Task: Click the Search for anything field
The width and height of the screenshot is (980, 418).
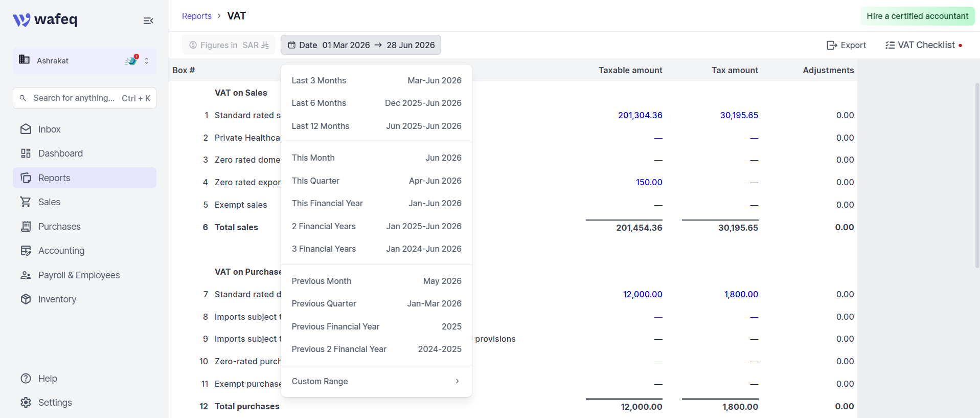Action: click(85, 98)
